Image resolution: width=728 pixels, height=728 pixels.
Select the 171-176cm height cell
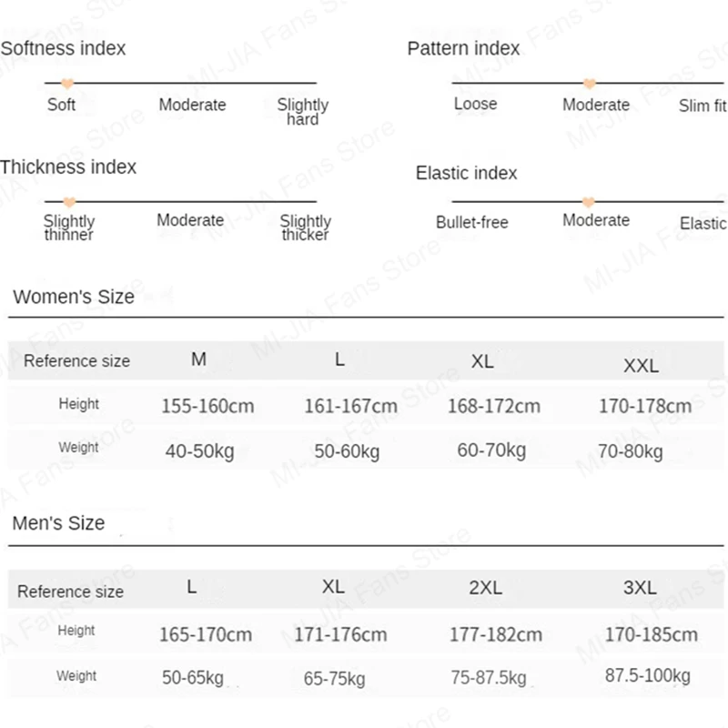tap(340, 634)
